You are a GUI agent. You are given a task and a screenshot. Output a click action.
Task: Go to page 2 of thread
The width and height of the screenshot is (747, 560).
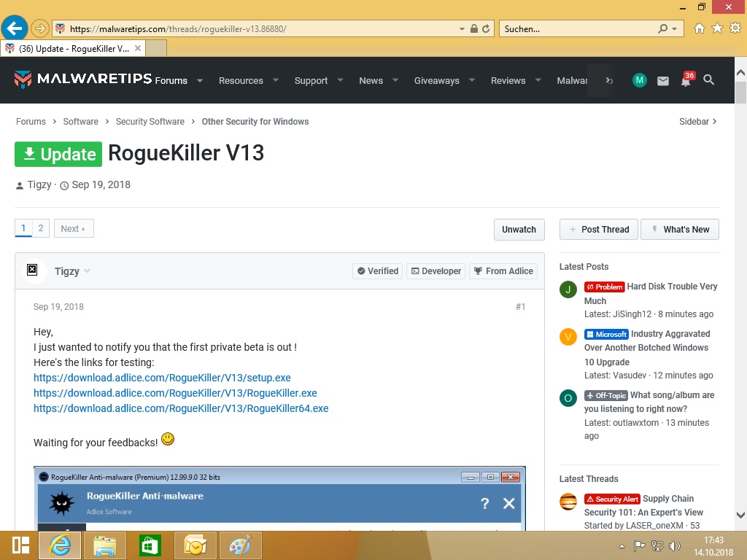tap(41, 228)
